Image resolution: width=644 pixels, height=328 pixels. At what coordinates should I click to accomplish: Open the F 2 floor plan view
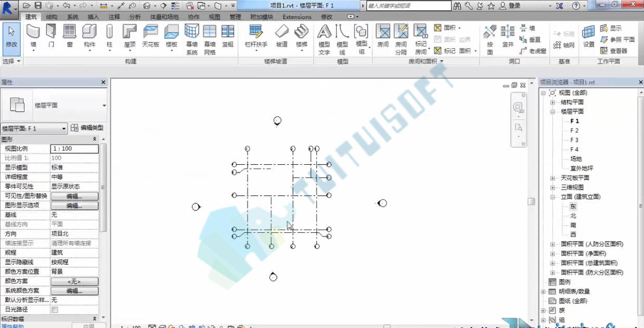click(574, 130)
